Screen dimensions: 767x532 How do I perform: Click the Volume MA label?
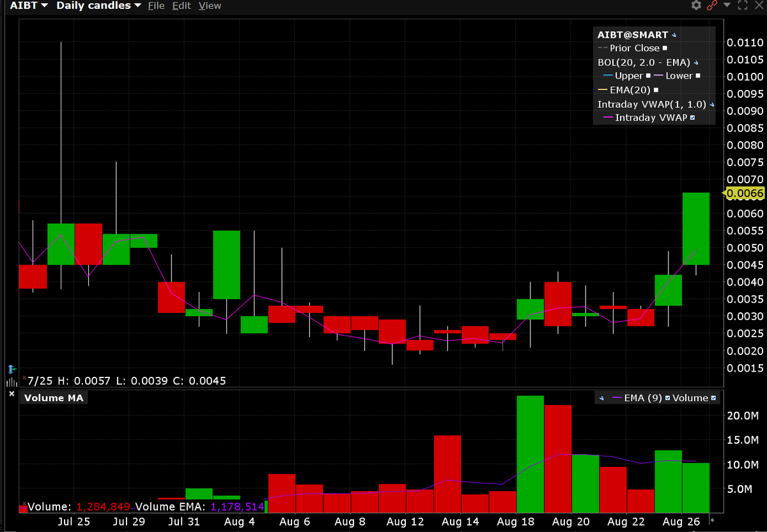click(53, 397)
